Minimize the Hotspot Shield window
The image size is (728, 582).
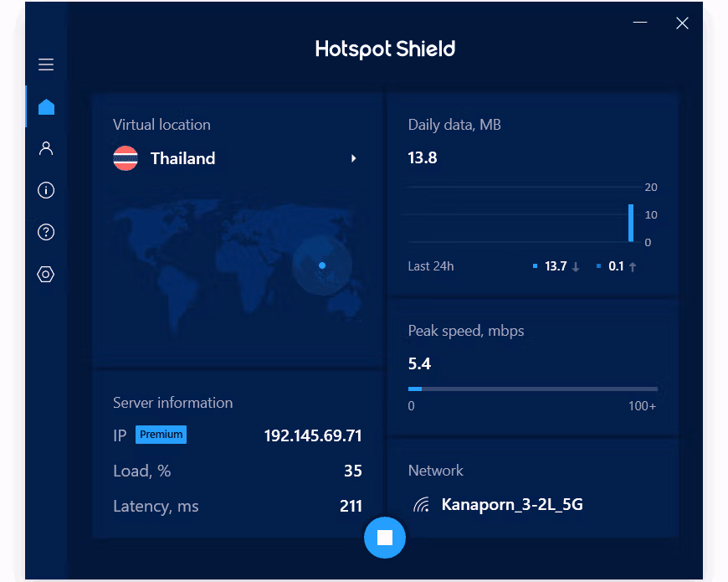click(640, 23)
